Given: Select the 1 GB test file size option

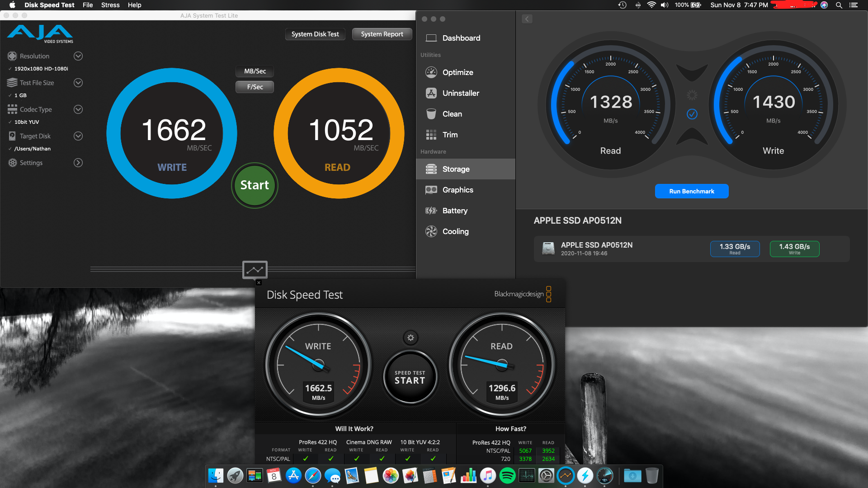Looking at the screenshot, I should tap(20, 95).
